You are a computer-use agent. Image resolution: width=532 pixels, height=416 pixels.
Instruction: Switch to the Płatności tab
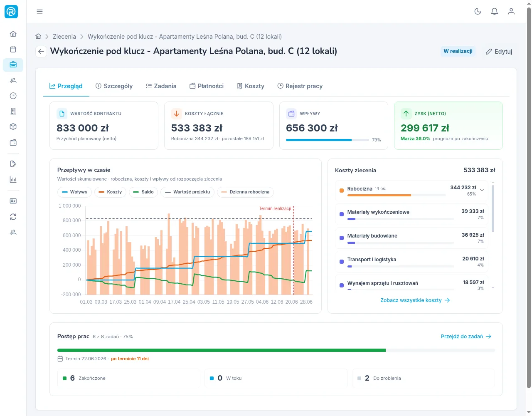point(207,86)
